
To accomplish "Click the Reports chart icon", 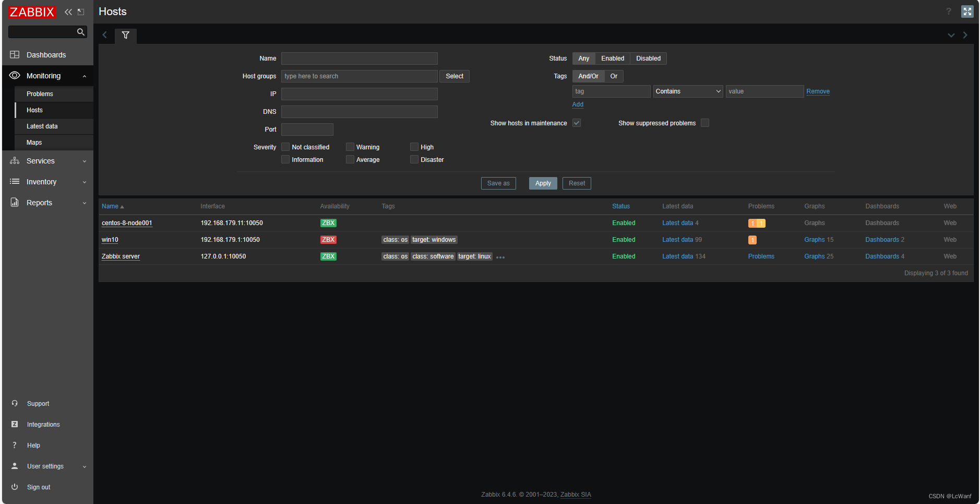I will (15, 203).
